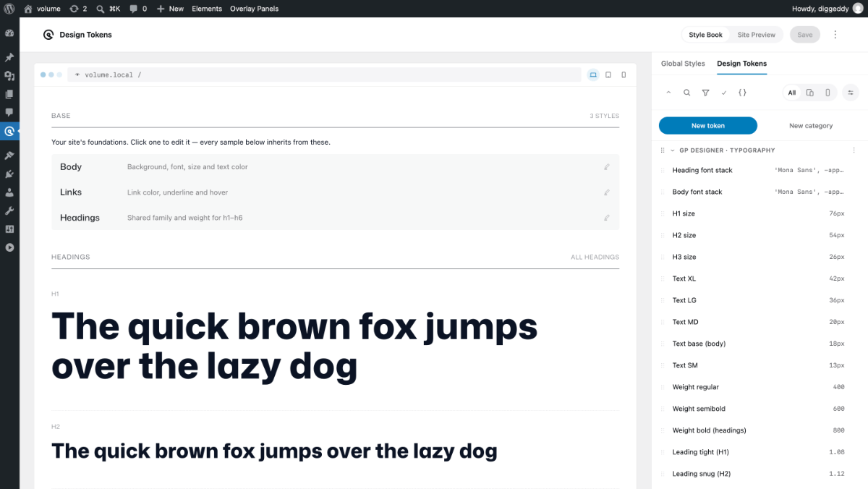
Task: Click the New category button
Action: 811,126
